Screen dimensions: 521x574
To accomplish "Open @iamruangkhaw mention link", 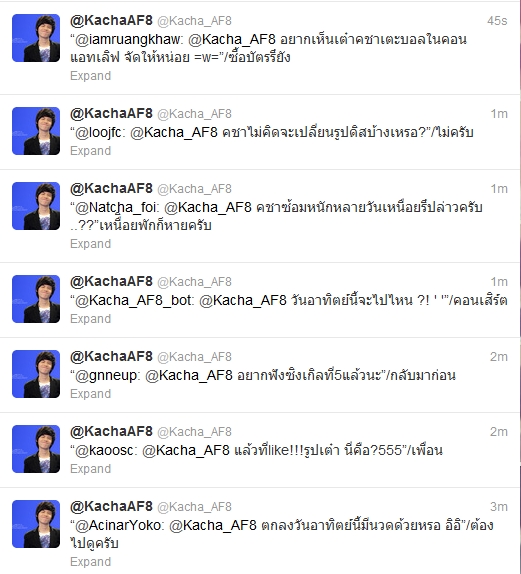I will pyautogui.click(x=128, y=40).
